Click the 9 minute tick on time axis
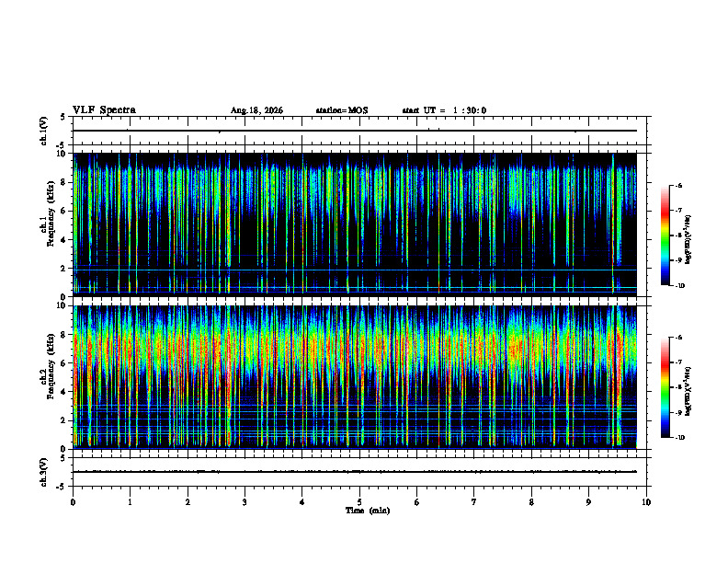The width and height of the screenshot is (728, 563). coord(588,502)
